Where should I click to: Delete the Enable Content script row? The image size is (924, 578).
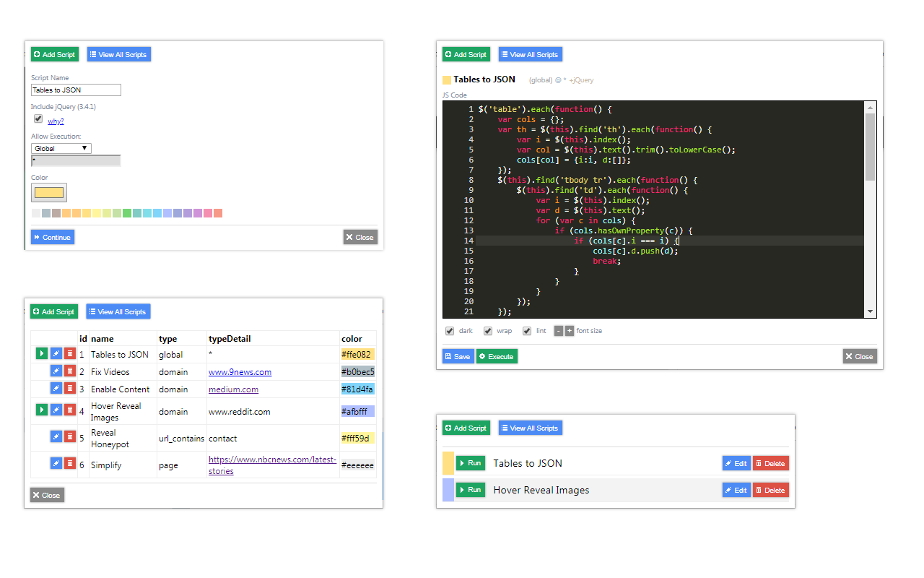click(70, 388)
